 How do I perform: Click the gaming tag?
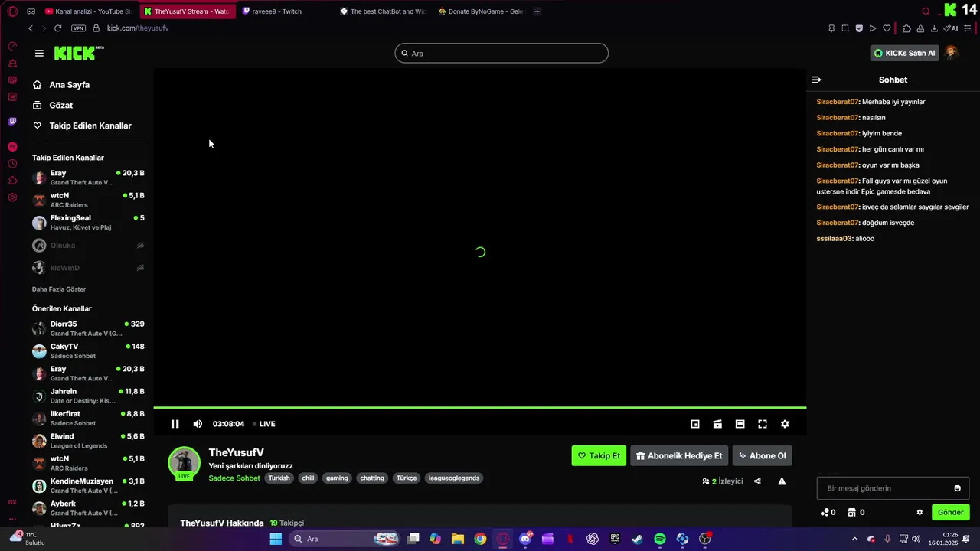coord(337,478)
